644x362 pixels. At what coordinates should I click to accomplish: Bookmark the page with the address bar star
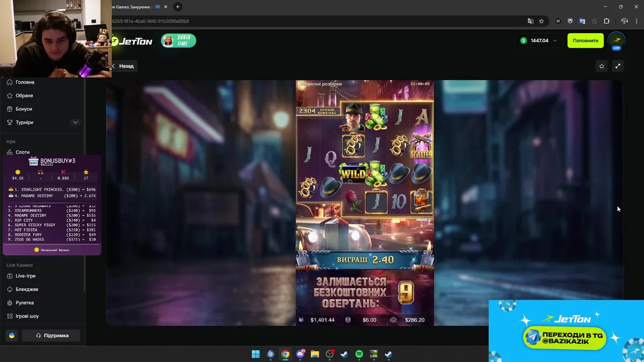click(541, 21)
